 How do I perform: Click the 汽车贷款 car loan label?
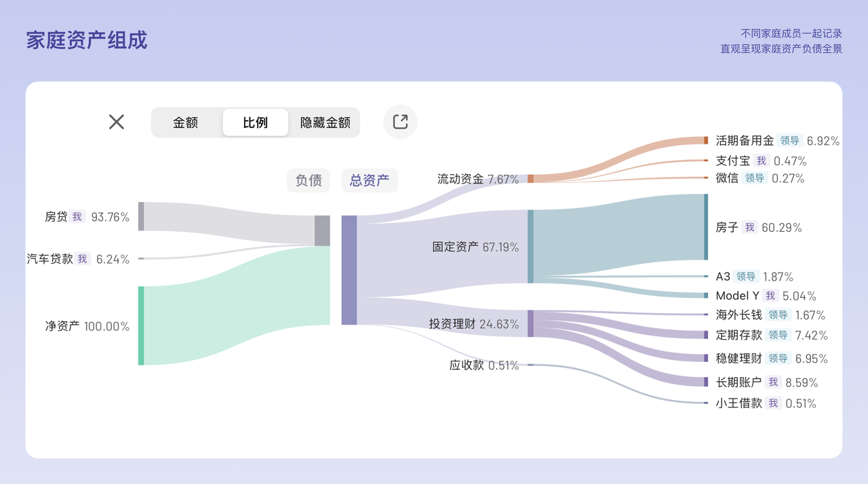coord(50,259)
